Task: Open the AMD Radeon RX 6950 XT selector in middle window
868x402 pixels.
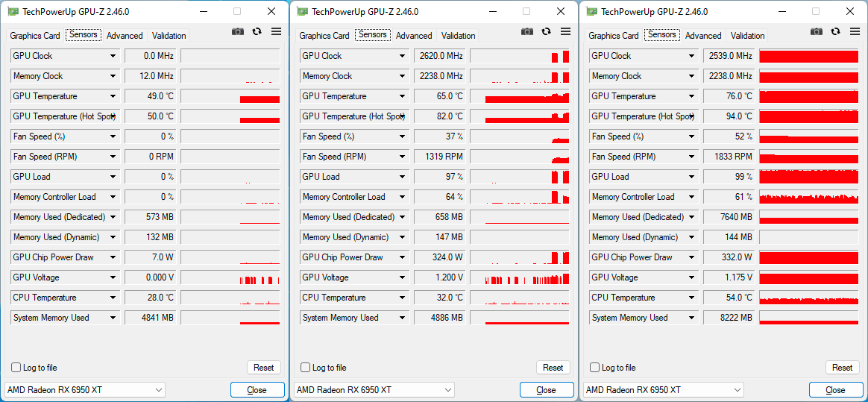Action: [374, 390]
